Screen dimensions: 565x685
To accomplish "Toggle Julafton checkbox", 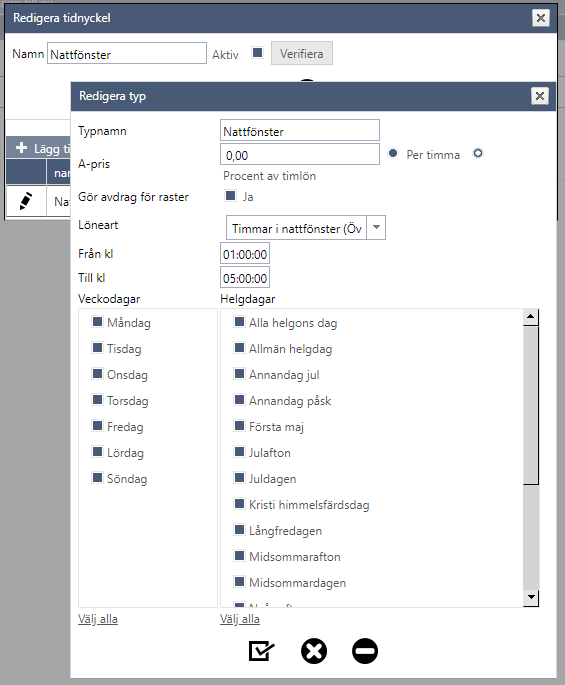I will (239, 452).
